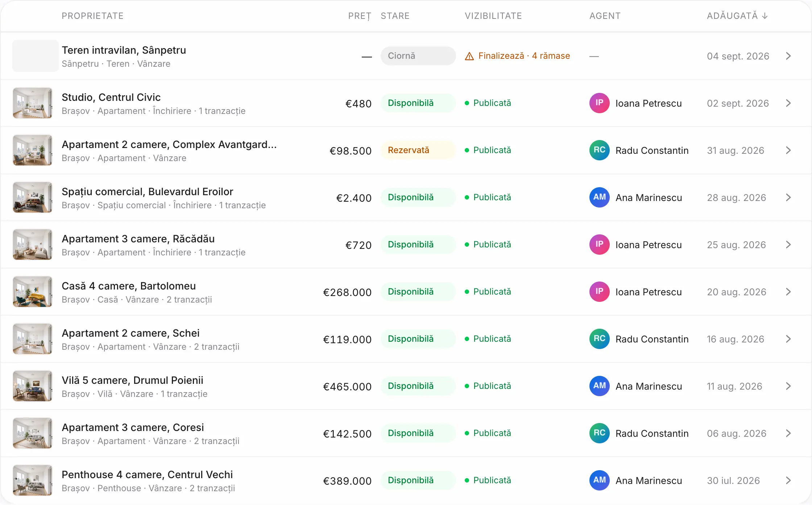Click the date 16 aug. 2026
Image resolution: width=812 pixels, height=505 pixels.
(736, 339)
